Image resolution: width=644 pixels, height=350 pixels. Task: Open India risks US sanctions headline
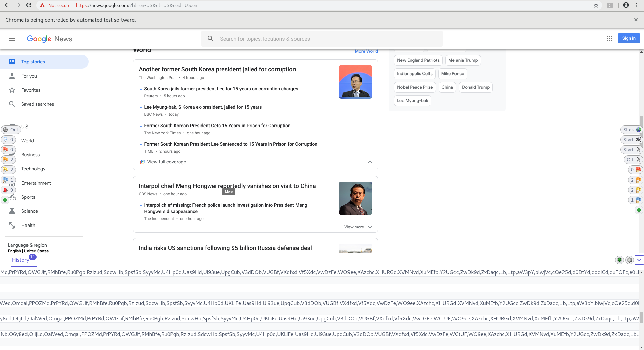tap(225, 248)
